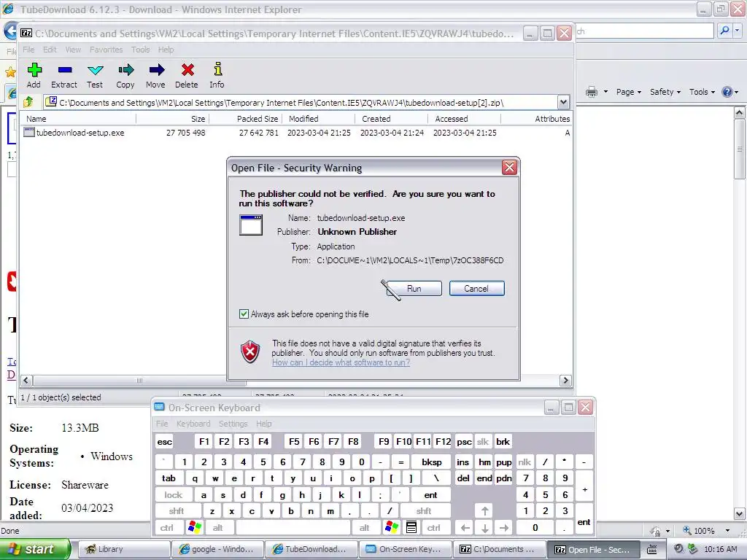
Task: Click the right Windows logo key on keyboard
Action: 392,527
